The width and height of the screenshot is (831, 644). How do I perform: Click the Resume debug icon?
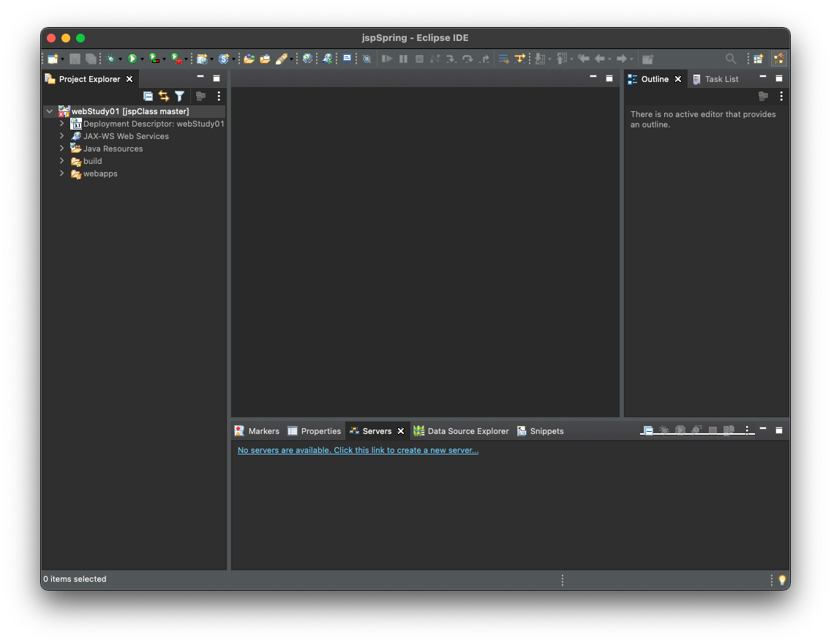click(x=388, y=59)
